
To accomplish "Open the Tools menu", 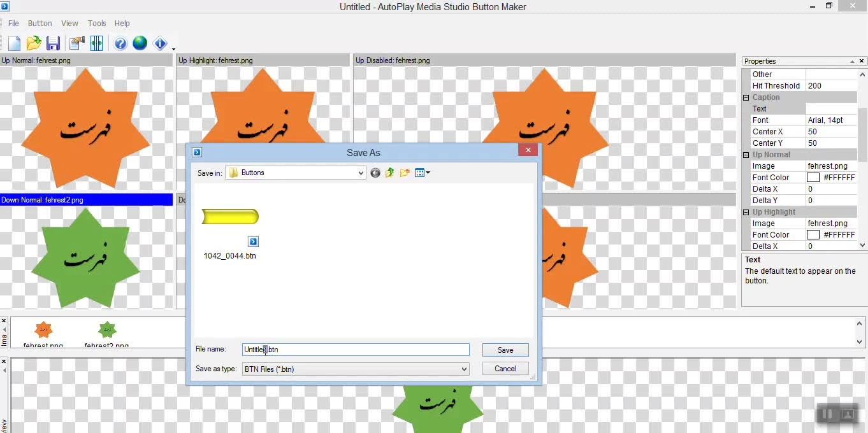I will 97,23.
